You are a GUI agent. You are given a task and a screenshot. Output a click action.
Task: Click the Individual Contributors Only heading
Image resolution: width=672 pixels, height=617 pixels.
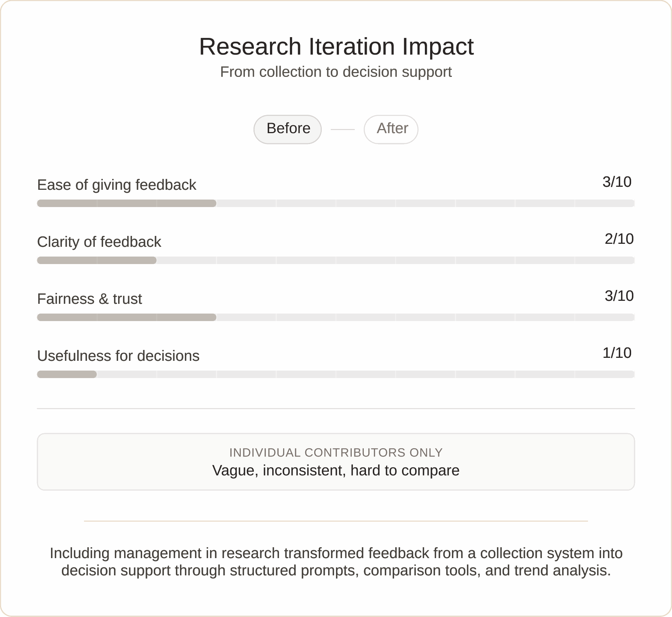click(336, 453)
